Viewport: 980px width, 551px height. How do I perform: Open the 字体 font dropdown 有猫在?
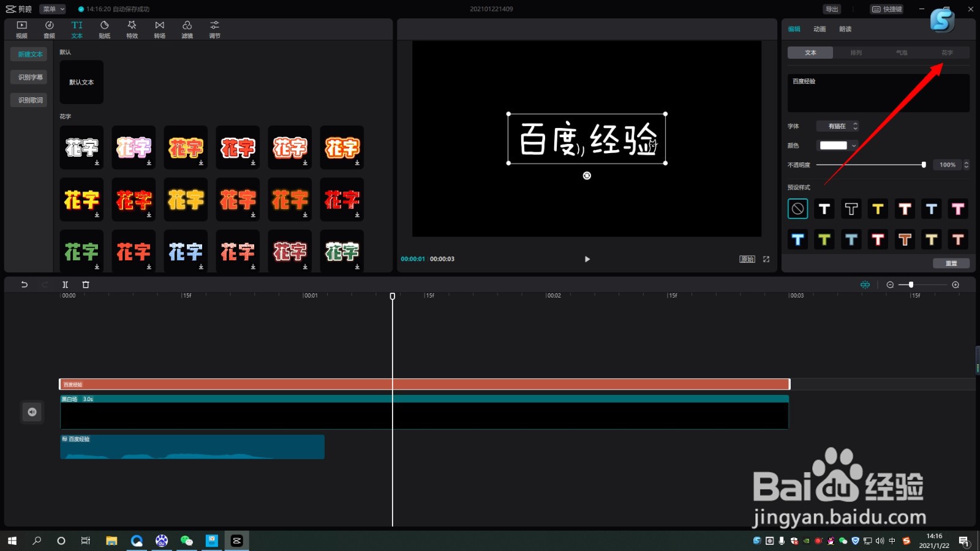[x=838, y=126]
